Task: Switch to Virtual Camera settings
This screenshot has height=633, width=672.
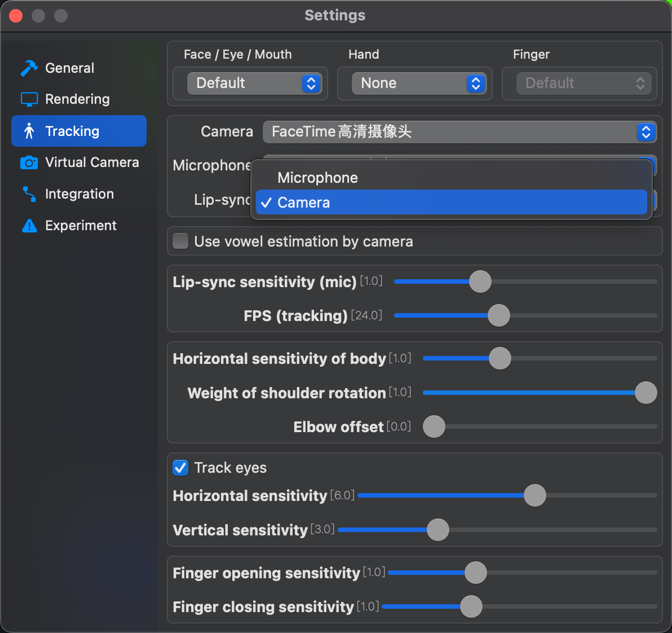Action: tap(91, 162)
